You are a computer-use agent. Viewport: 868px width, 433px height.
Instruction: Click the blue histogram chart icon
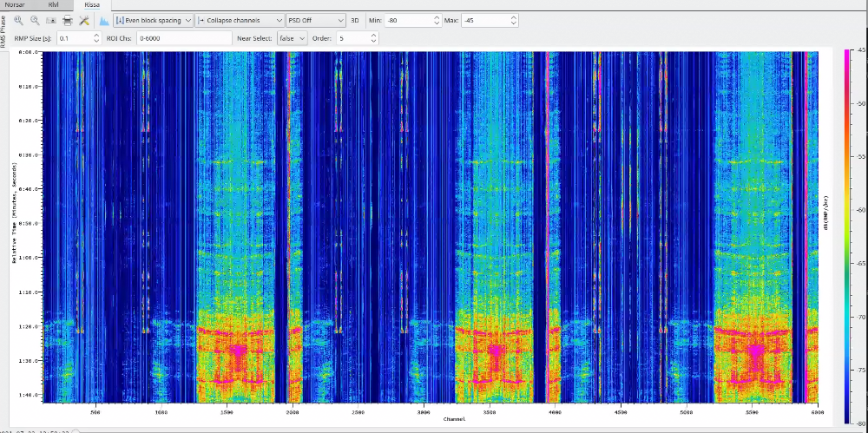click(103, 20)
